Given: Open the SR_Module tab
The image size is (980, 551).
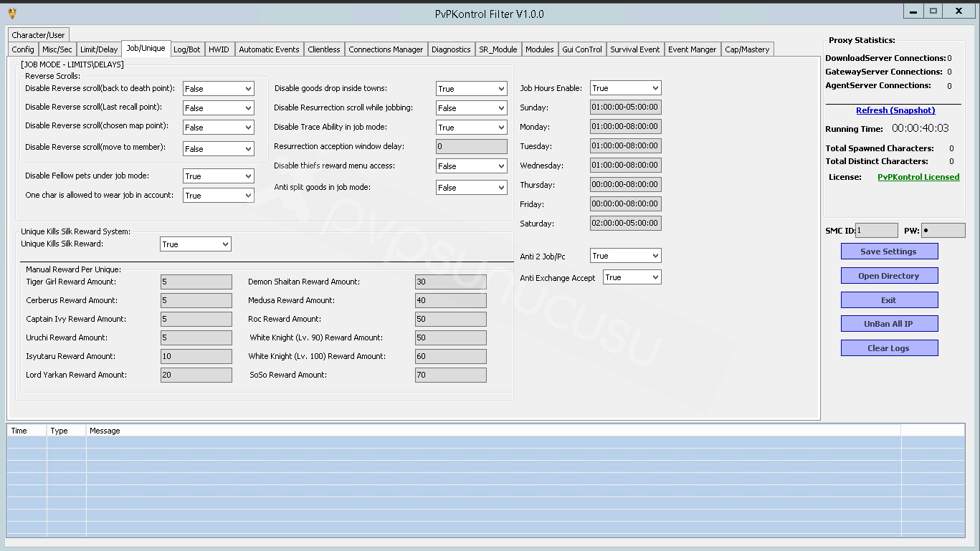Looking at the screenshot, I should 498,49.
